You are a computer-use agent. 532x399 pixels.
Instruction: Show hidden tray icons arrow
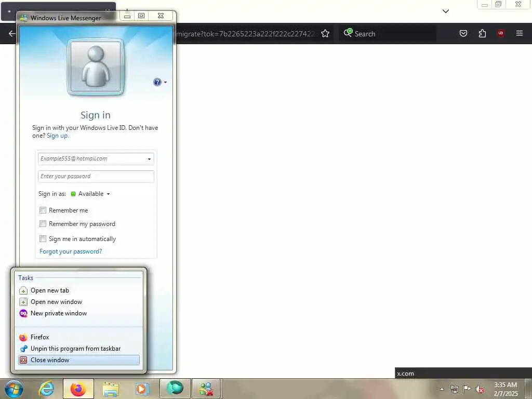point(442,389)
